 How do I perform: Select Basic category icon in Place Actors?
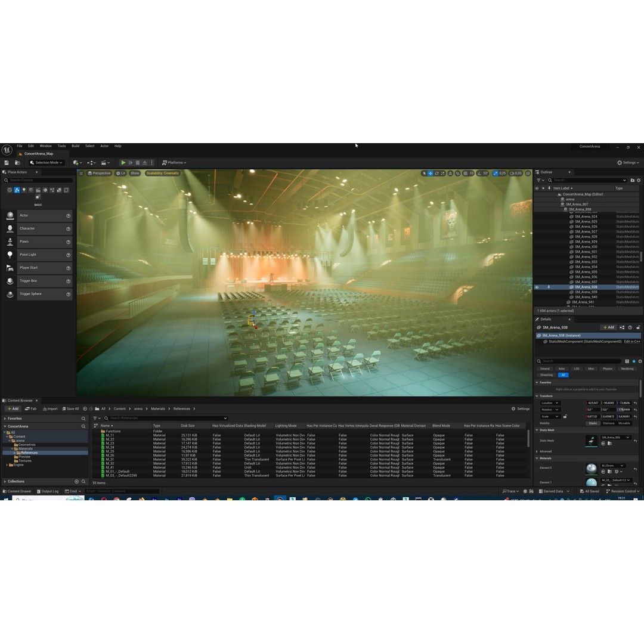coord(17,190)
